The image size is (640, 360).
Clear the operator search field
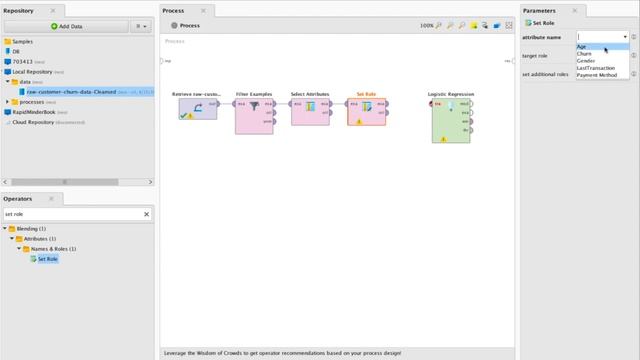(147, 214)
